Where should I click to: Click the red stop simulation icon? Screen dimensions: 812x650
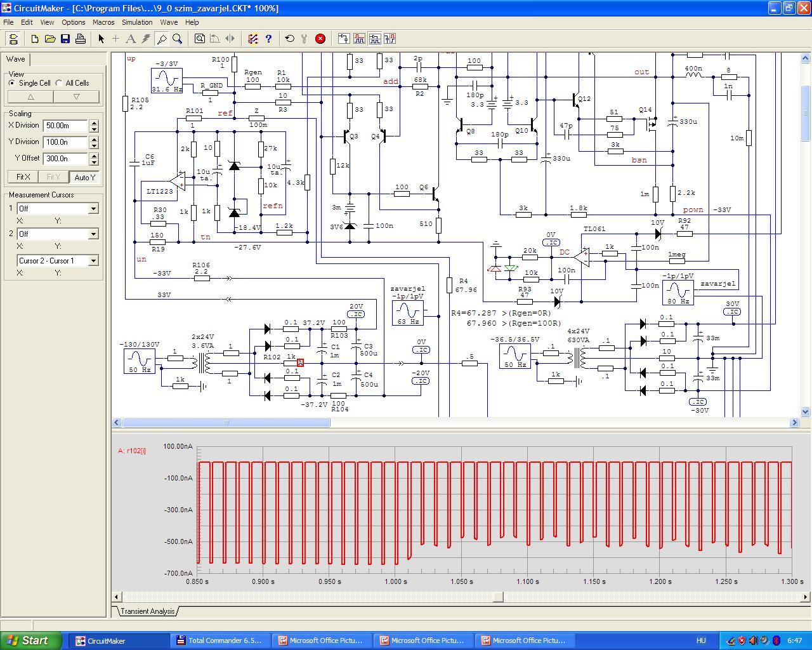tap(320, 39)
